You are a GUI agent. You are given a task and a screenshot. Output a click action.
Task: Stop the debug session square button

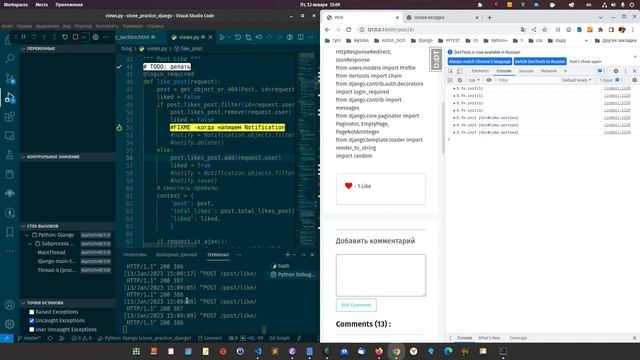click(75, 37)
